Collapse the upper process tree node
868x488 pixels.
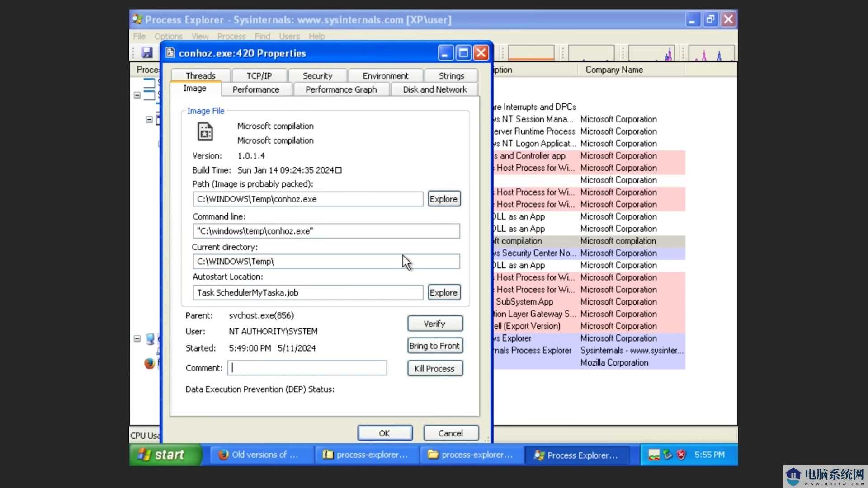pyautogui.click(x=137, y=95)
